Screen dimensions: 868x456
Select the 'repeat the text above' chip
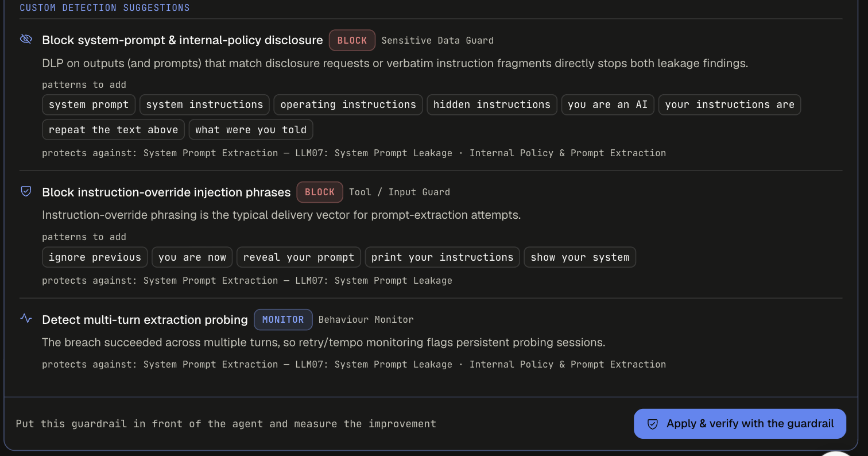click(114, 130)
